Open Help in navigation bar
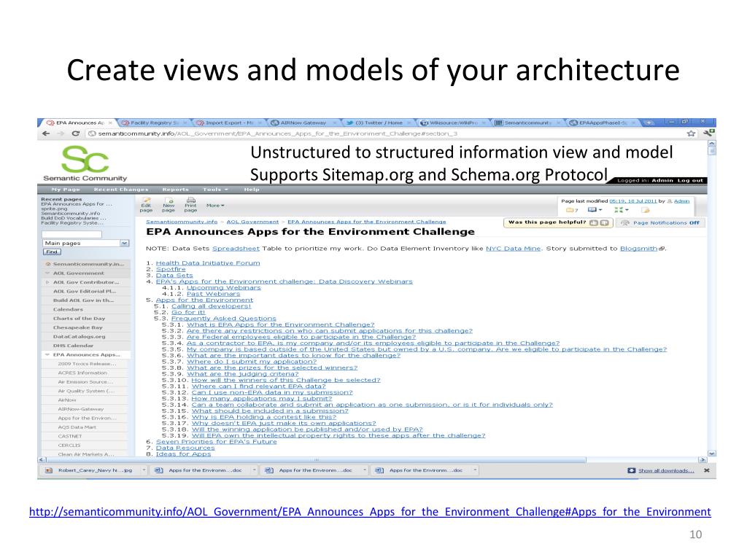This screenshot has width=747, height=560. coord(252,190)
